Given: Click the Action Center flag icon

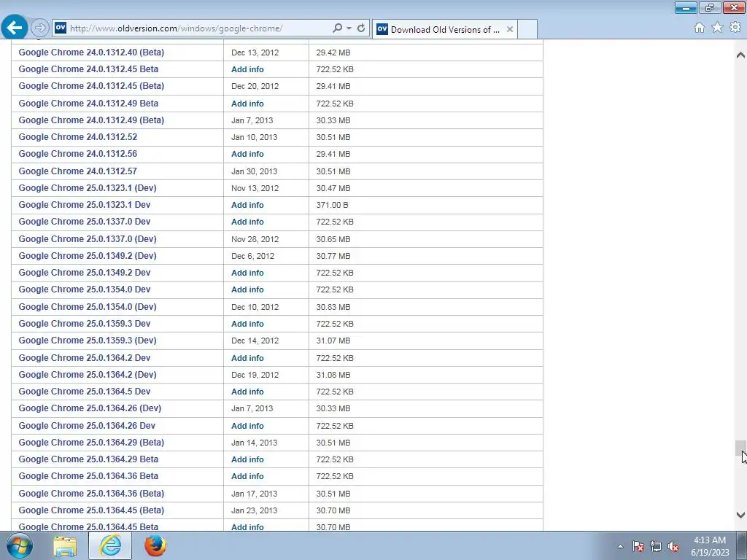Looking at the screenshot, I should [x=638, y=546].
